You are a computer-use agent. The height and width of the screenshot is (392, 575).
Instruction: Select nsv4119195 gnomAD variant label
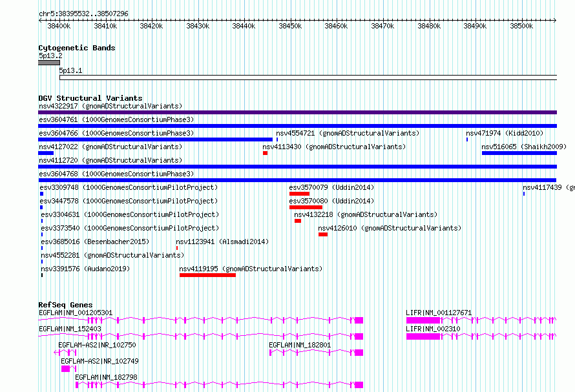251,269
